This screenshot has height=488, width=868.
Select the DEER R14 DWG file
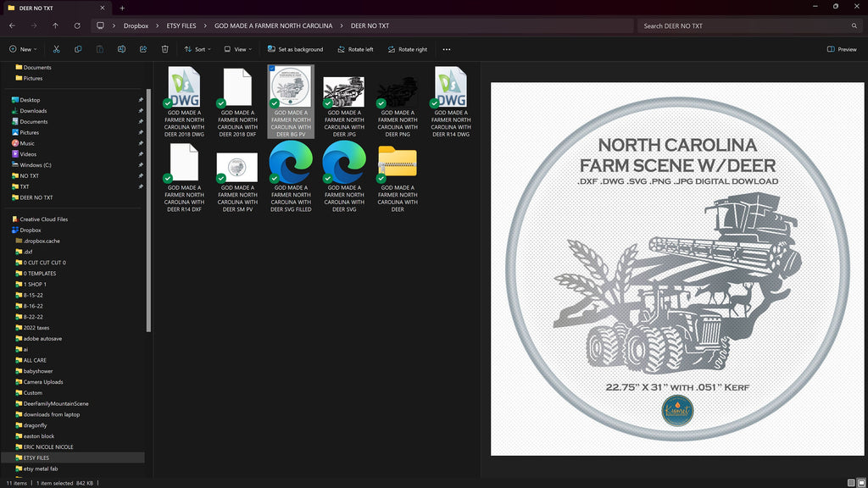click(x=451, y=102)
